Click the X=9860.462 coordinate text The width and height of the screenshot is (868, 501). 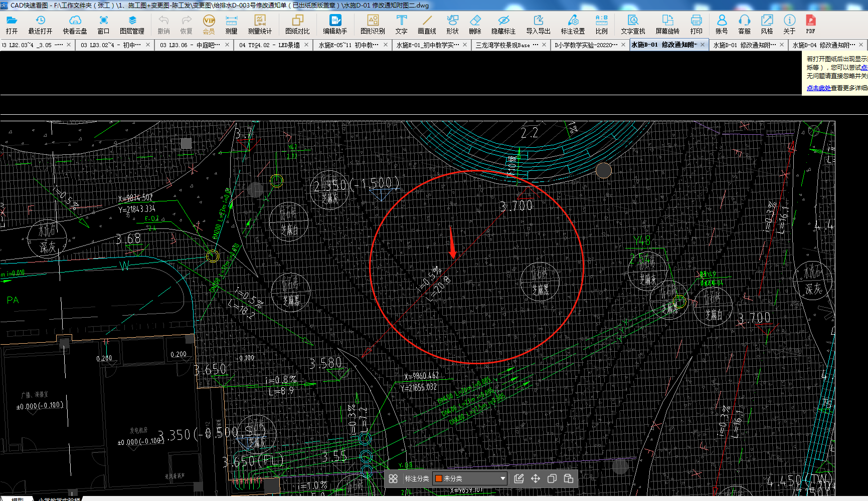pos(421,376)
